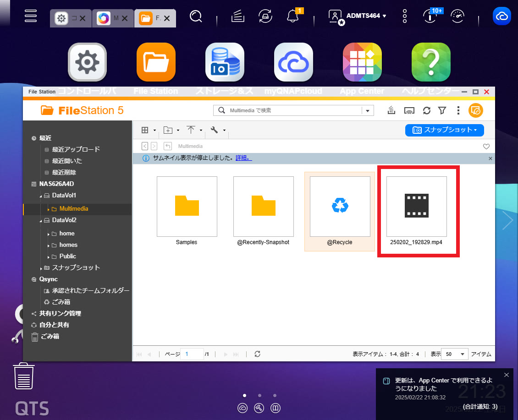
Task: Open external devices icon in top bar
Action: click(265, 16)
